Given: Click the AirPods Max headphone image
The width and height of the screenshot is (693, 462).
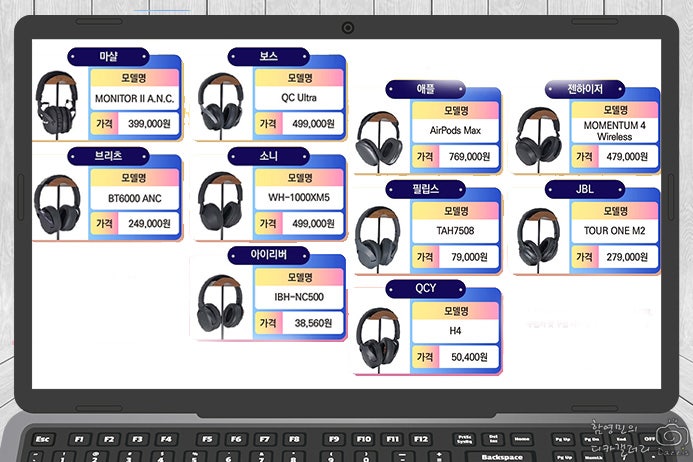Looking at the screenshot, I should click(379, 141).
